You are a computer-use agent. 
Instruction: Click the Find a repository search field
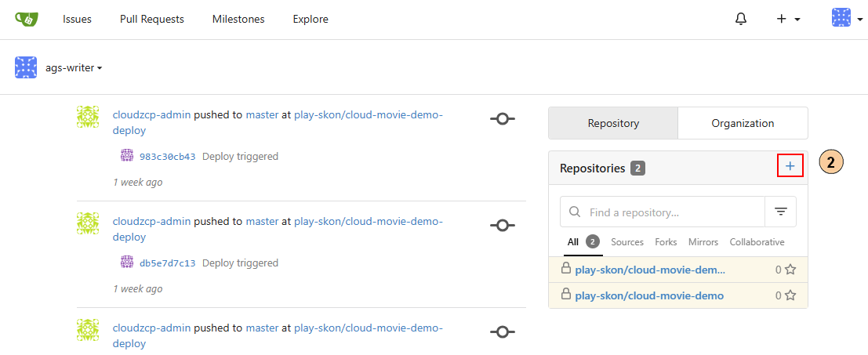coord(670,212)
